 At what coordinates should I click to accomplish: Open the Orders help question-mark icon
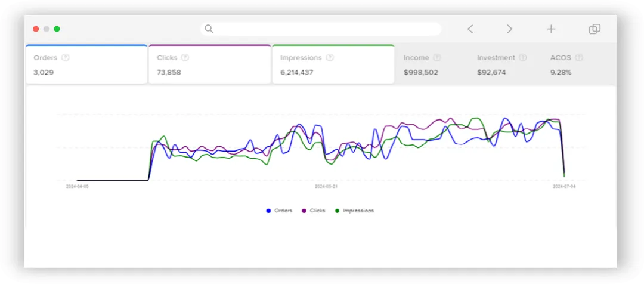[66, 57]
